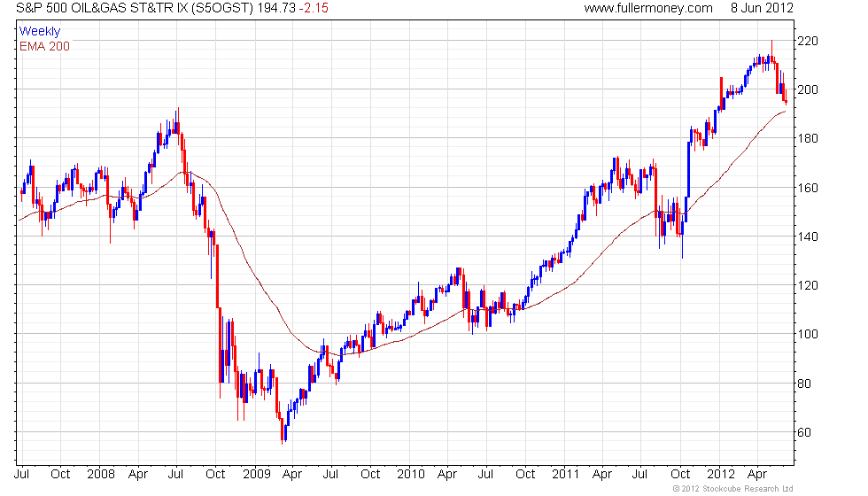
Task: Click the 160 price axis label
Action: click(808, 188)
